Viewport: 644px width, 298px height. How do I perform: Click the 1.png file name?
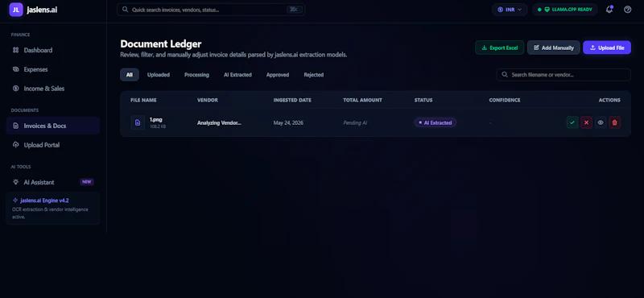click(155, 120)
